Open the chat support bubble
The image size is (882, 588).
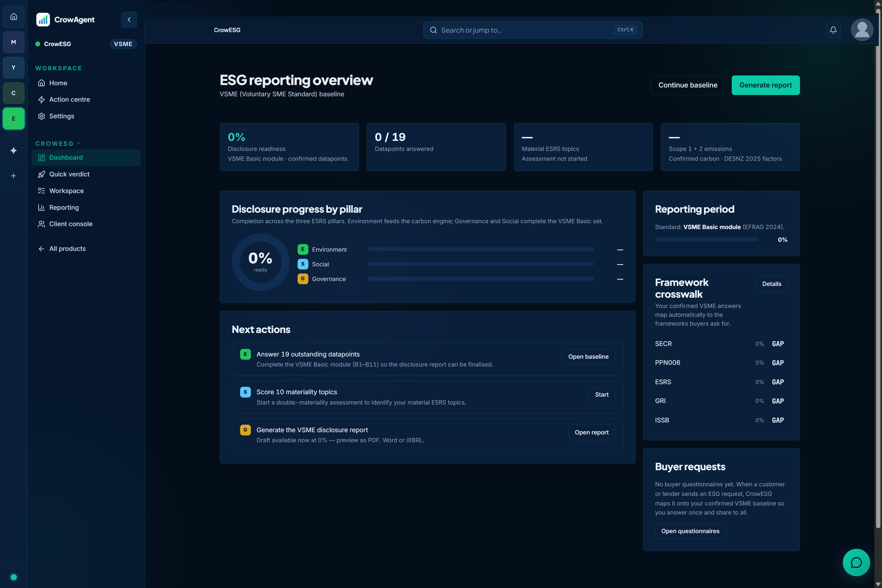click(x=856, y=562)
